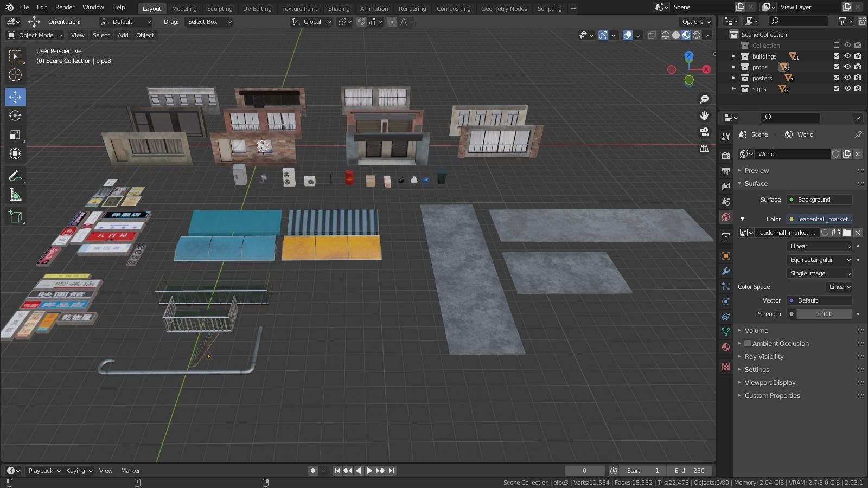This screenshot has height=488, width=868.
Task: Open the Render properties tab
Action: tap(726, 156)
